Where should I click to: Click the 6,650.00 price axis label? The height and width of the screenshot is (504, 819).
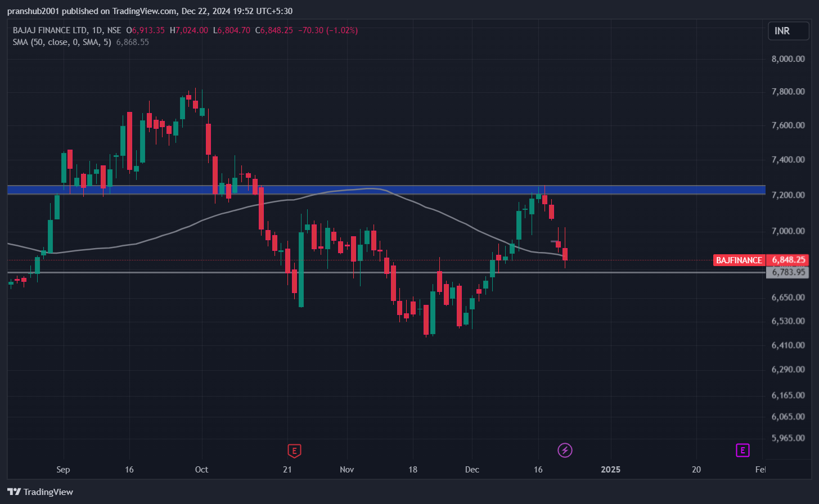[x=787, y=297]
